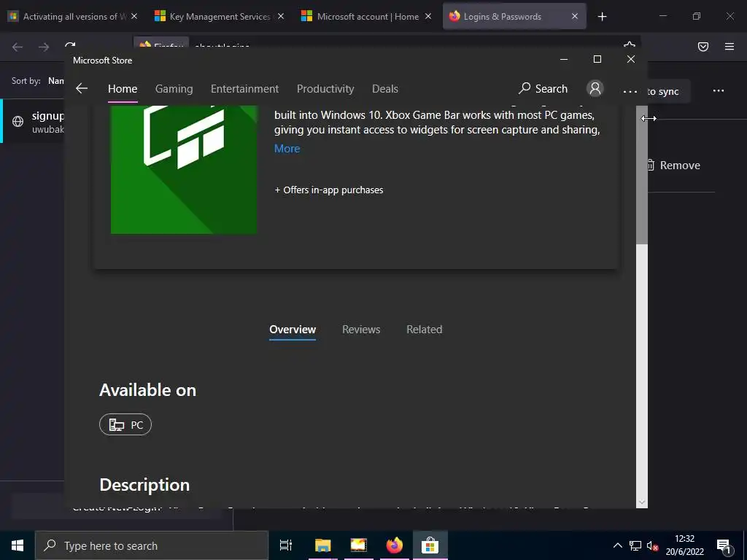Open the Home tab in Microsoft Store

[x=123, y=88]
